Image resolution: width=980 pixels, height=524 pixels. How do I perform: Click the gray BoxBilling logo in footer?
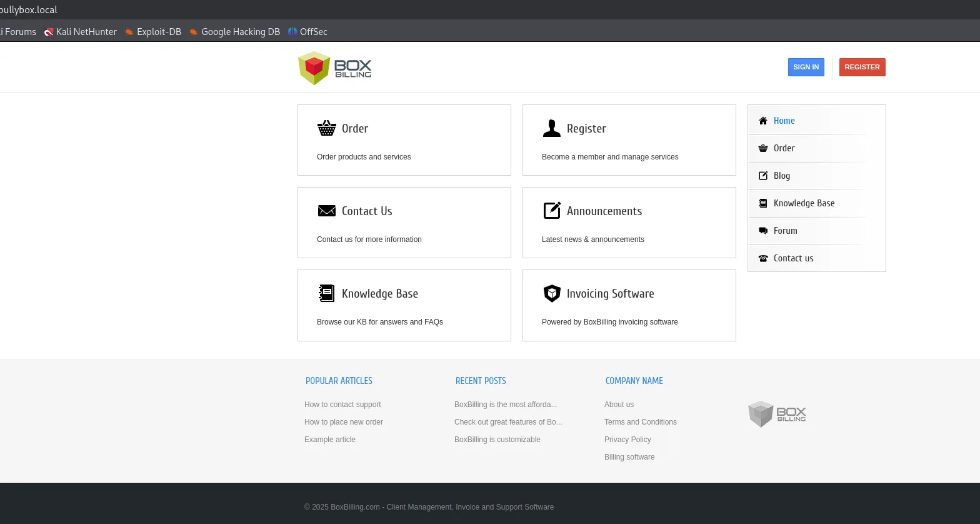pos(777,414)
